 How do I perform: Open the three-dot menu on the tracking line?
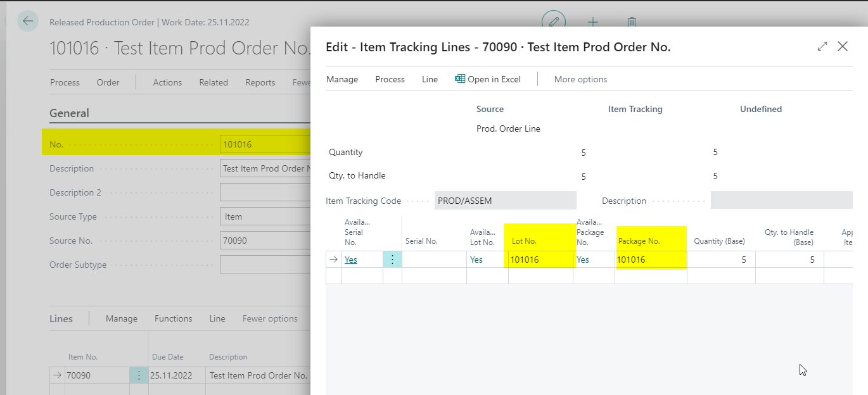click(x=392, y=260)
